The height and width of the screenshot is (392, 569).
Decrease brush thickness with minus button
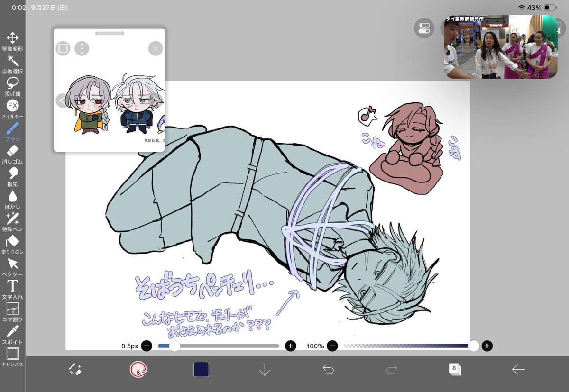pos(147,346)
